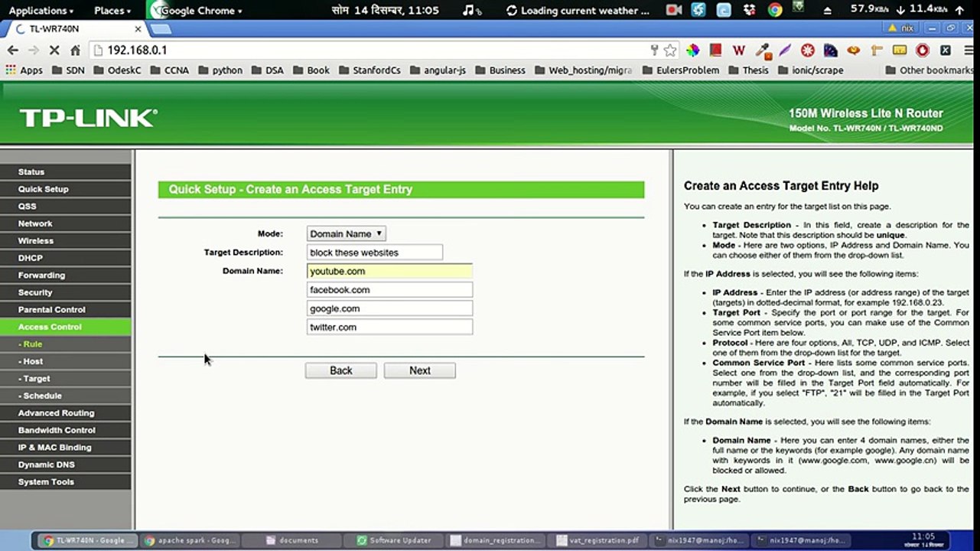Click the browser back arrow

point(12,51)
